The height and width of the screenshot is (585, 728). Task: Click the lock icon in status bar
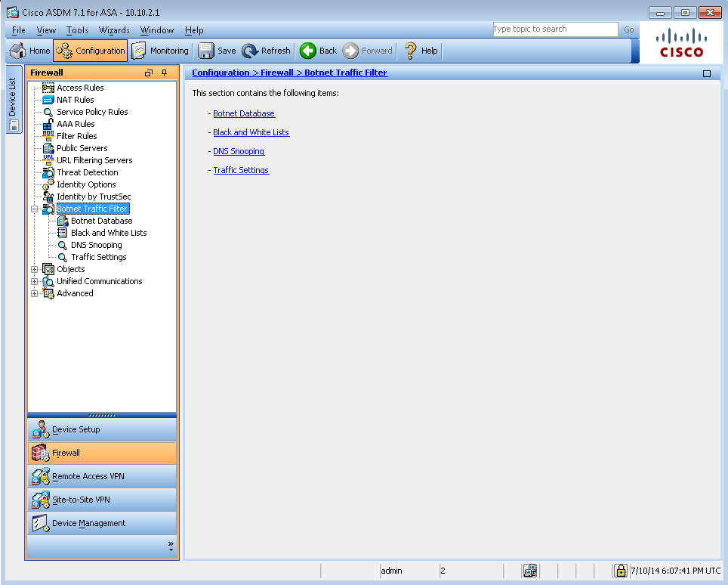(x=620, y=571)
